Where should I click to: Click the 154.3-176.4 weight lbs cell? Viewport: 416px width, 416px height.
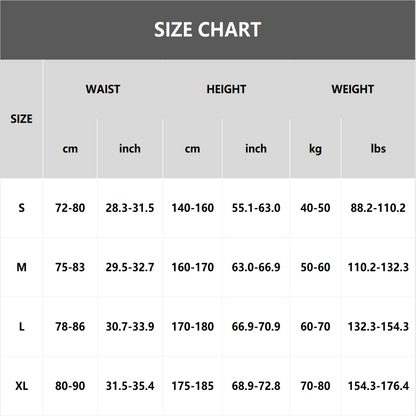(x=378, y=386)
